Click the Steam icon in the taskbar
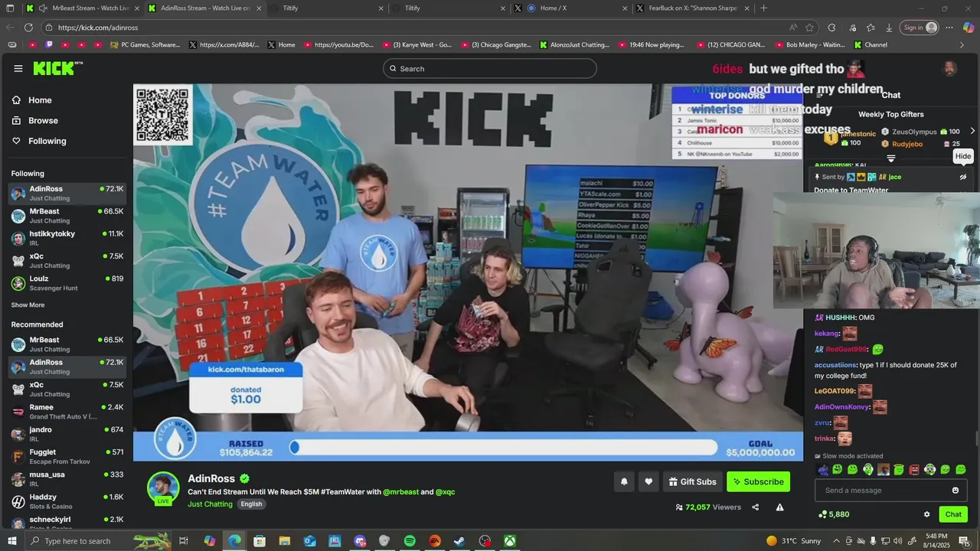This screenshot has width=980, height=551. 459,541
